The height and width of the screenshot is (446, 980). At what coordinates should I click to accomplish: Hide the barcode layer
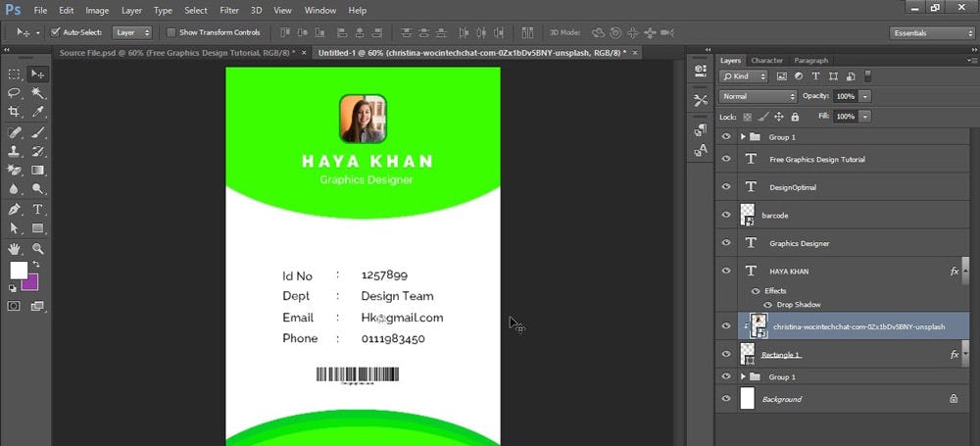coord(726,215)
